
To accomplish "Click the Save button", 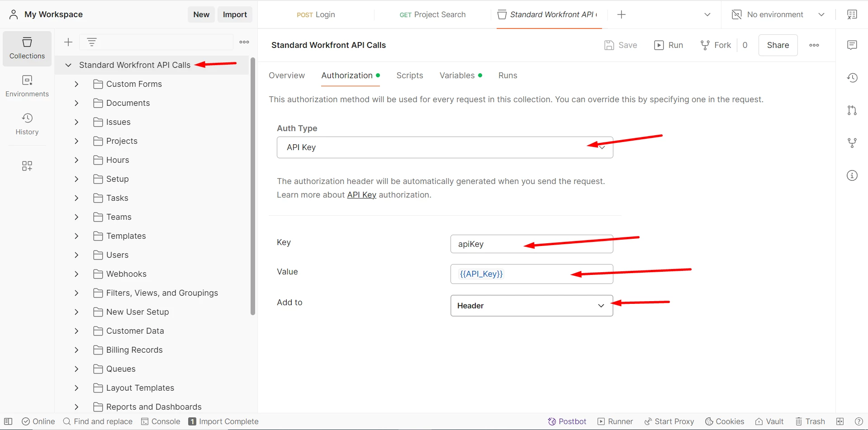I will pyautogui.click(x=621, y=45).
